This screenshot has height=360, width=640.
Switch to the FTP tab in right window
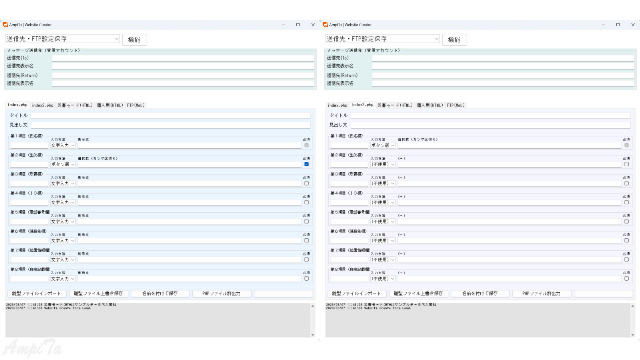click(x=456, y=105)
